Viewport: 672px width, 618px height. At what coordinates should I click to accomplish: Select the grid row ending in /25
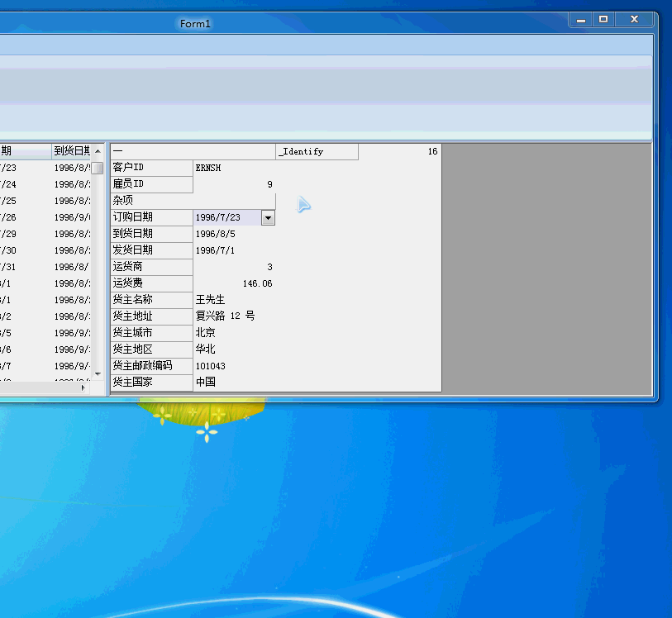(x=45, y=201)
